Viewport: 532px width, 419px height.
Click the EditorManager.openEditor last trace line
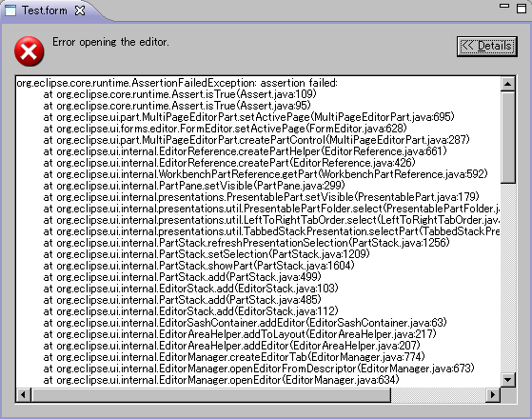(x=221, y=380)
